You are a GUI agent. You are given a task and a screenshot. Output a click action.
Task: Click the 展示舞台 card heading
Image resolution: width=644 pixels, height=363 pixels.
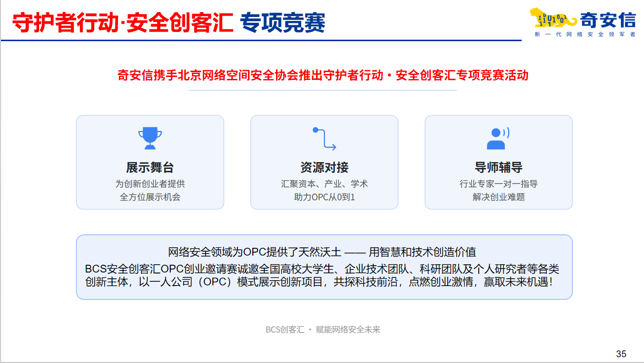tap(150, 168)
